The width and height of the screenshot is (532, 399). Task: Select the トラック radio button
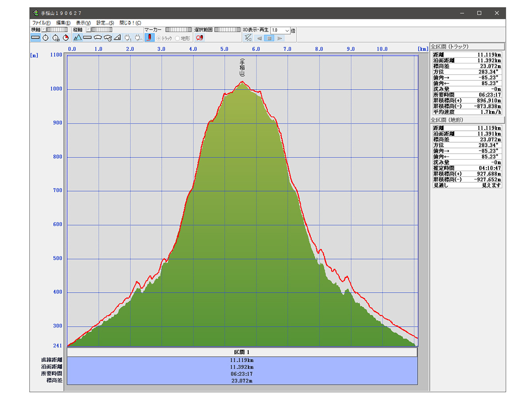[159, 38]
